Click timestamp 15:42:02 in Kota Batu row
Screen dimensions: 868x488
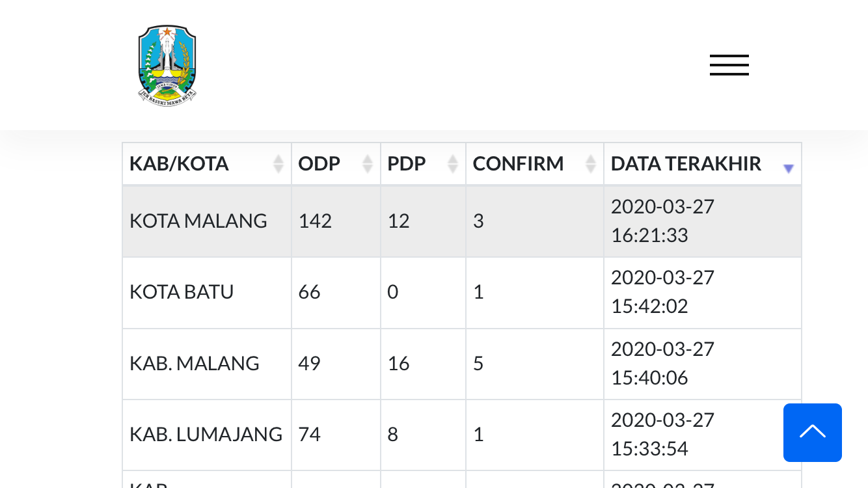[x=649, y=306]
